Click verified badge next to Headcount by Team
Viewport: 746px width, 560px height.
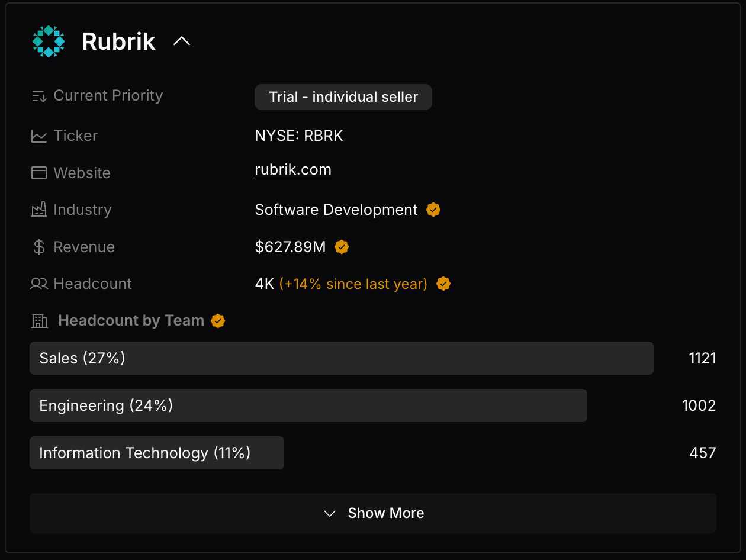click(x=218, y=321)
